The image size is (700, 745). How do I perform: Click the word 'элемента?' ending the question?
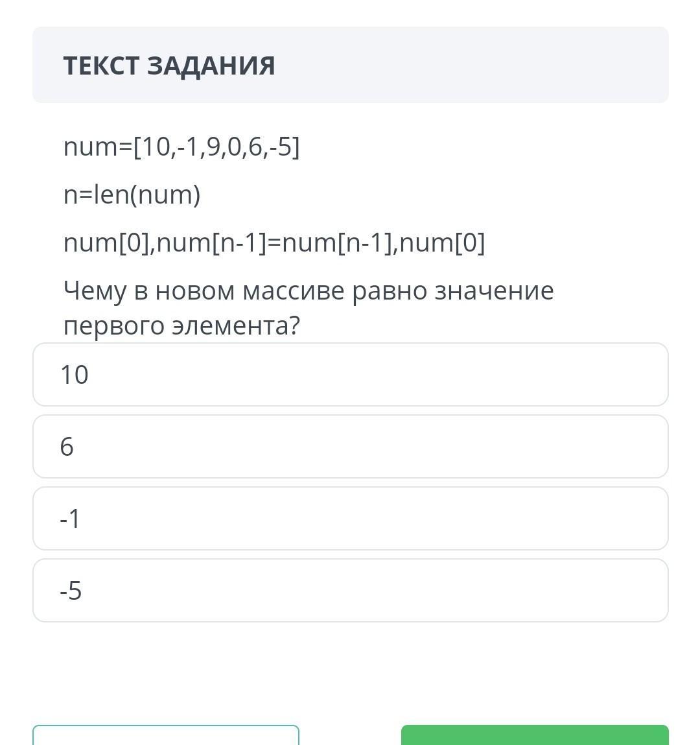tap(236, 325)
